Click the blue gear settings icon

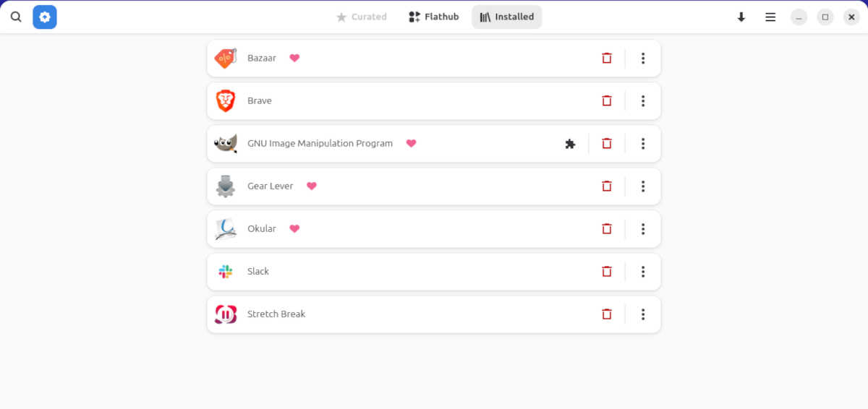[x=45, y=17]
